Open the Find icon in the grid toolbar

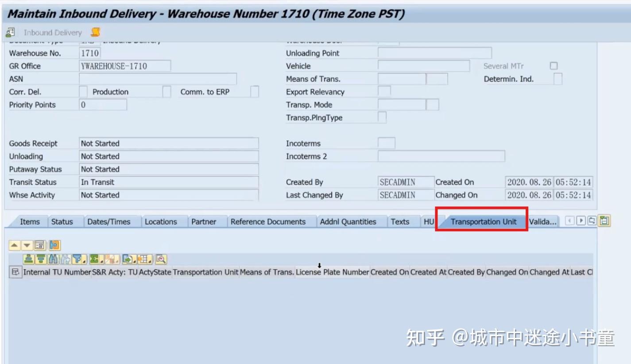point(54,259)
